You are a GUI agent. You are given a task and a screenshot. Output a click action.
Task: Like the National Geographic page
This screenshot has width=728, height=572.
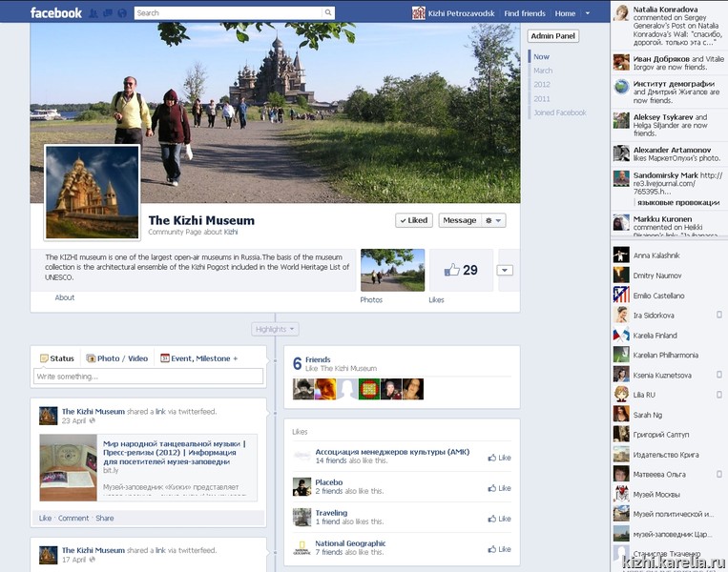pyautogui.click(x=499, y=549)
